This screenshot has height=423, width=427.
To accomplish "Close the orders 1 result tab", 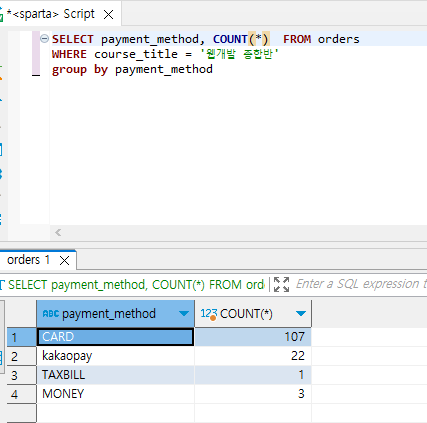I will pyautogui.click(x=64, y=260).
